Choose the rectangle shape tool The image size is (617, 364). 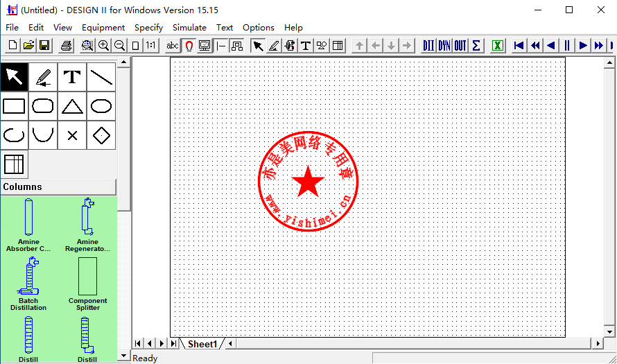coord(14,106)
